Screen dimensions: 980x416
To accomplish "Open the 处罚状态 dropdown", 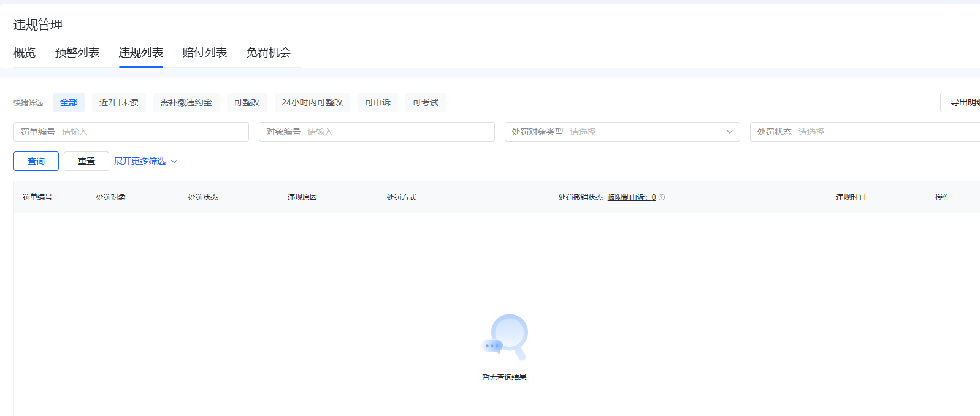I will click(865, 132).
